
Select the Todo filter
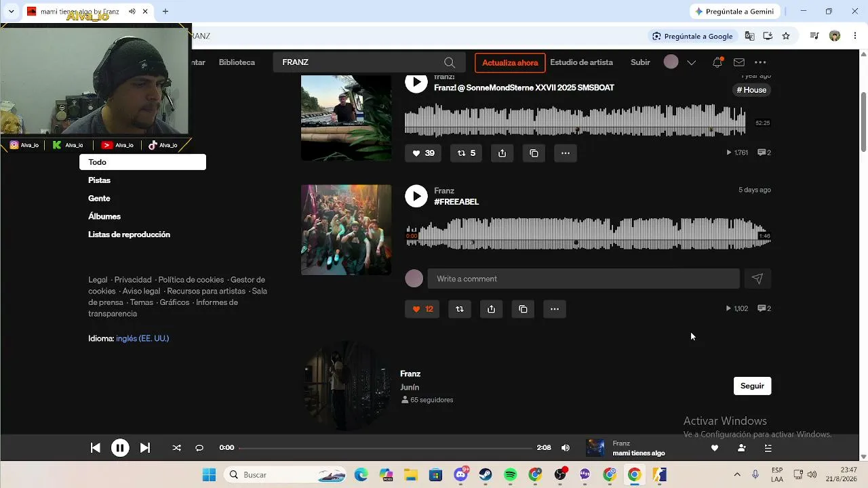click(142, 162)
